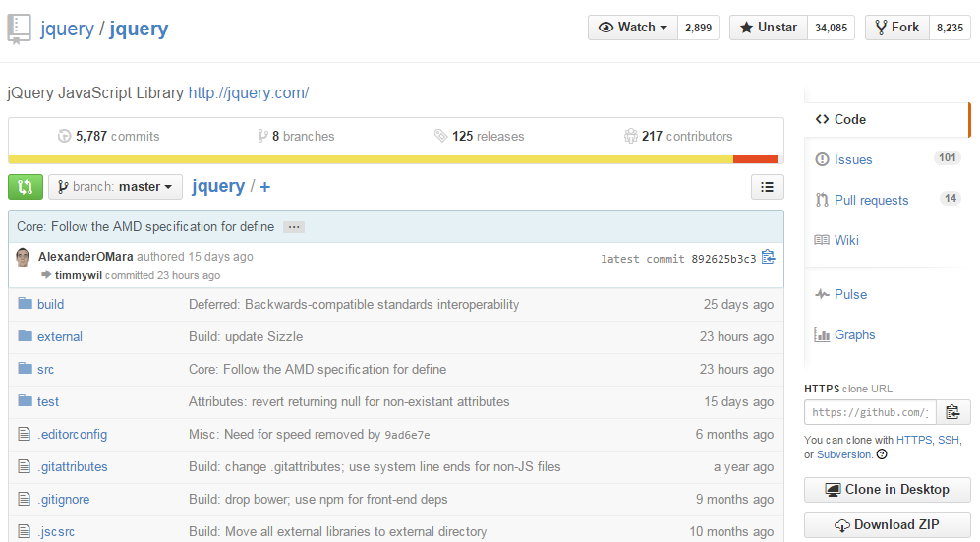Click the Graphs bar chart icon
Image resolution: width=980 pixels, height=542 pixels.
coord(822,334)
